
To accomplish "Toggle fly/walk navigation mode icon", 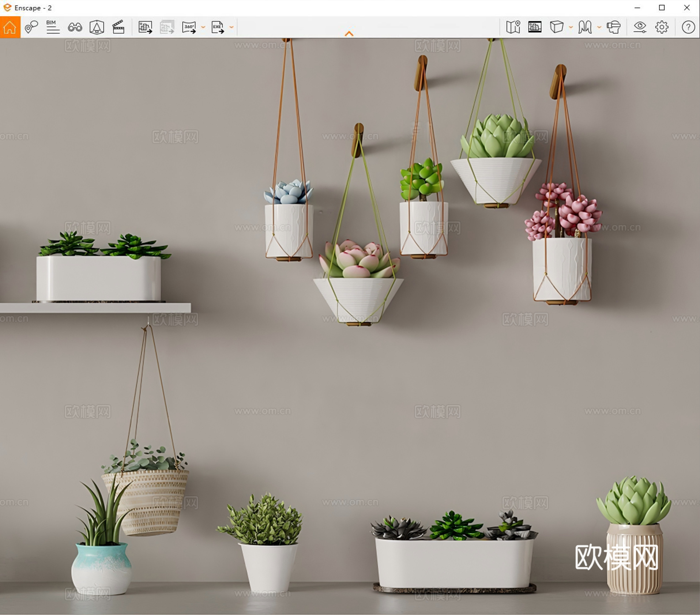I will pyautogui.click(x=585, y=27).
